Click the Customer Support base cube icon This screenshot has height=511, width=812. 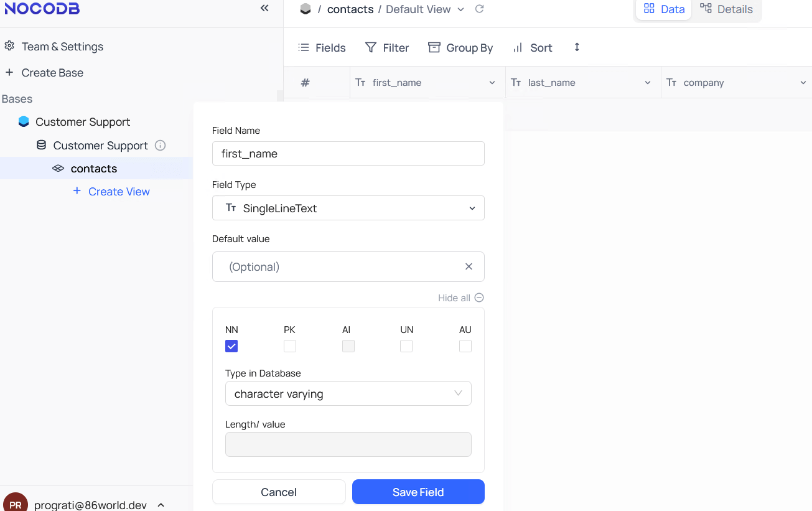[24, 122]
